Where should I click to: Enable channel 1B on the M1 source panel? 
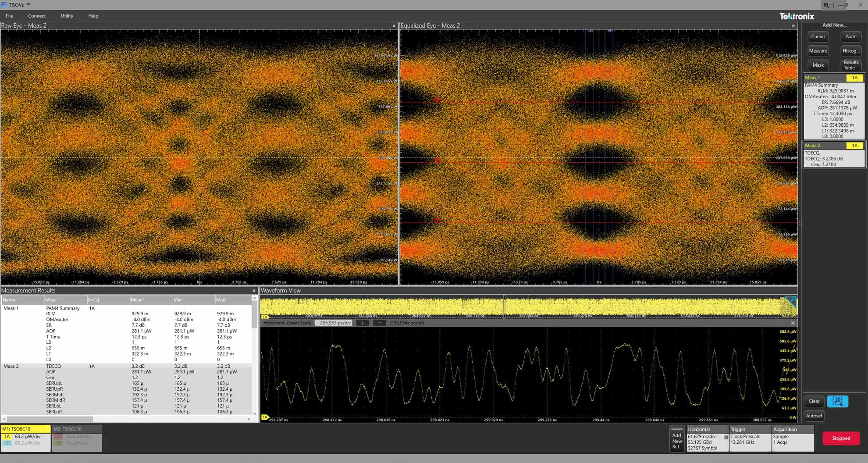[7, 443]
